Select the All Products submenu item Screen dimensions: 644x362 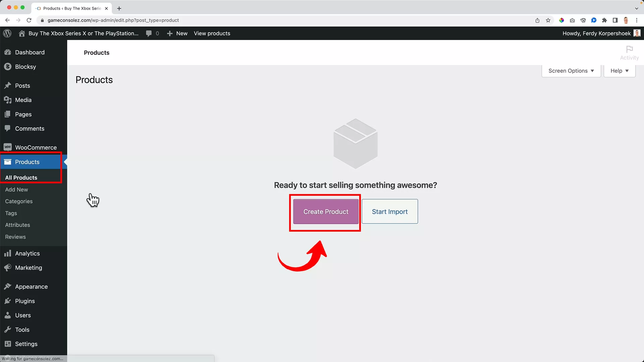(21, 178)
